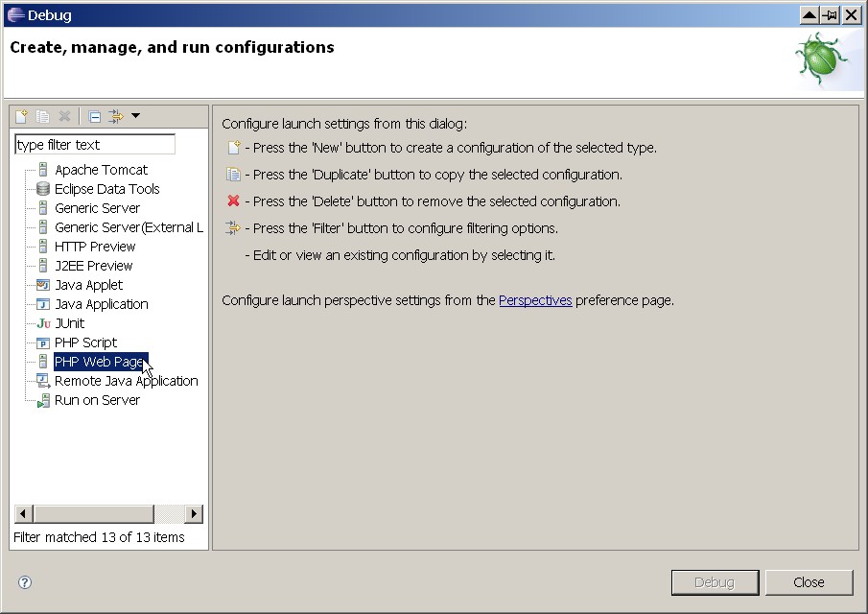Click the 'Filter matched 13 of 13 items' text
Image resolution: width=868 pixels, height=614 pixels.
coord(99,537)
